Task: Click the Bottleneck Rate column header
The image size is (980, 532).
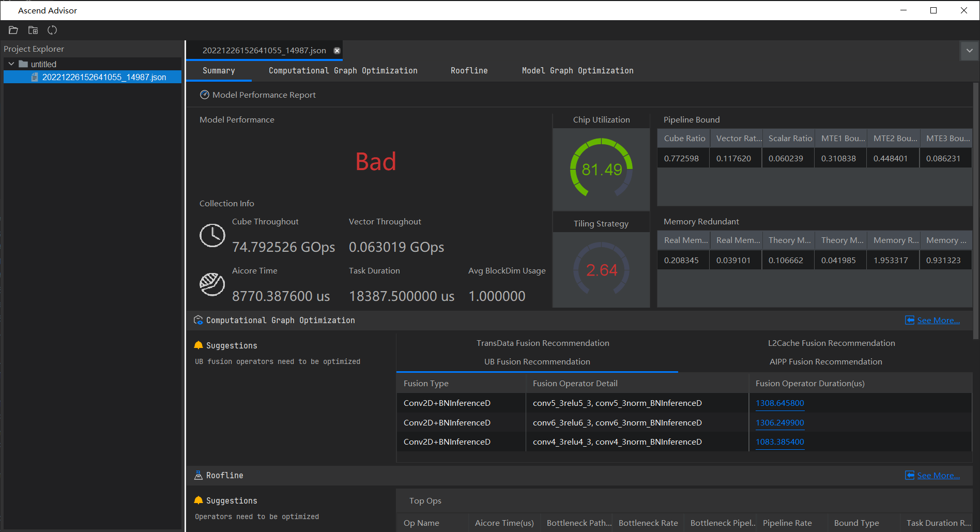Action: (648, 523)
